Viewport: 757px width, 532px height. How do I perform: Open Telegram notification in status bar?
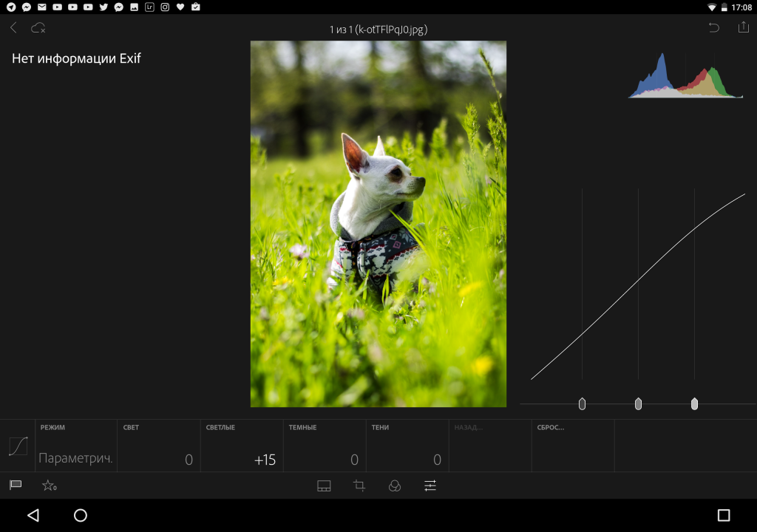coord(11,7)
